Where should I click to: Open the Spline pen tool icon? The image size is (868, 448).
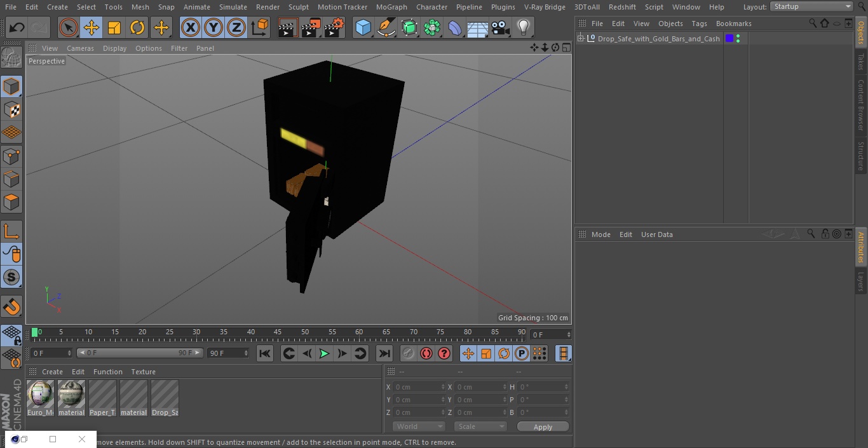pos(386,27)
